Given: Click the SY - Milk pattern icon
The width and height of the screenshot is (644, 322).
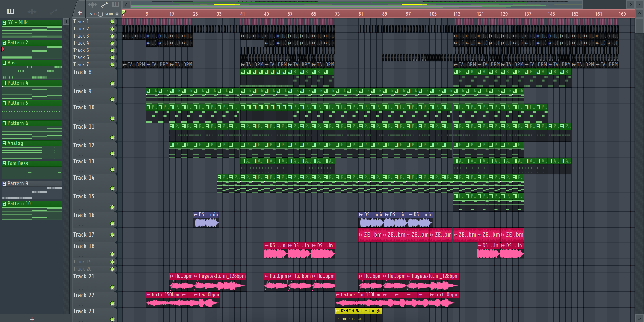Looking at the screenshot, I should 4,23.
